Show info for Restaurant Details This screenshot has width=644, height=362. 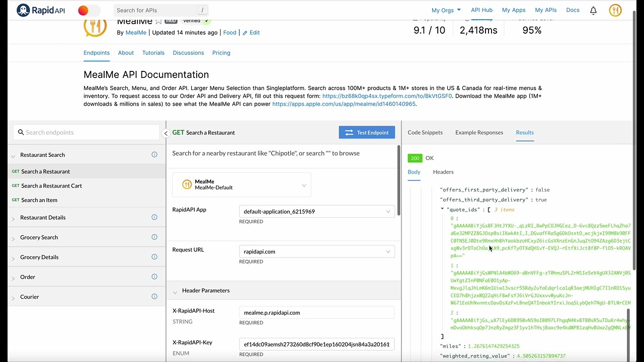(x=154, y=217)
